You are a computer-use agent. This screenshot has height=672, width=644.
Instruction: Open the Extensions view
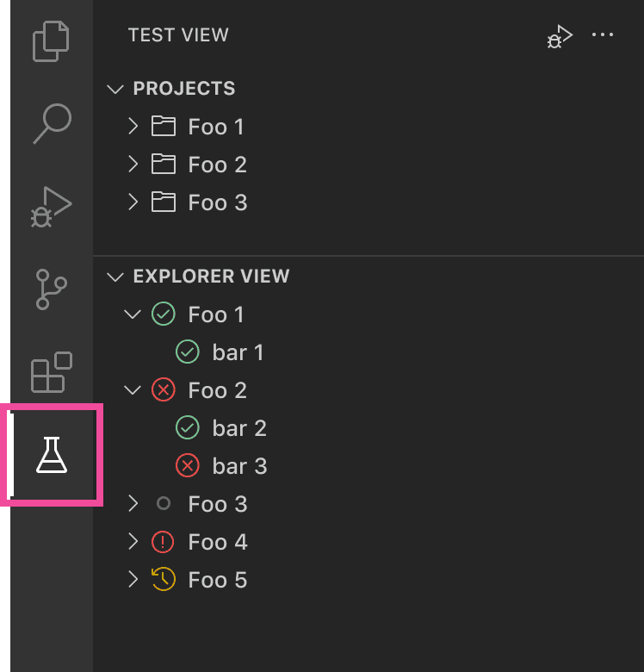[51, 372]
